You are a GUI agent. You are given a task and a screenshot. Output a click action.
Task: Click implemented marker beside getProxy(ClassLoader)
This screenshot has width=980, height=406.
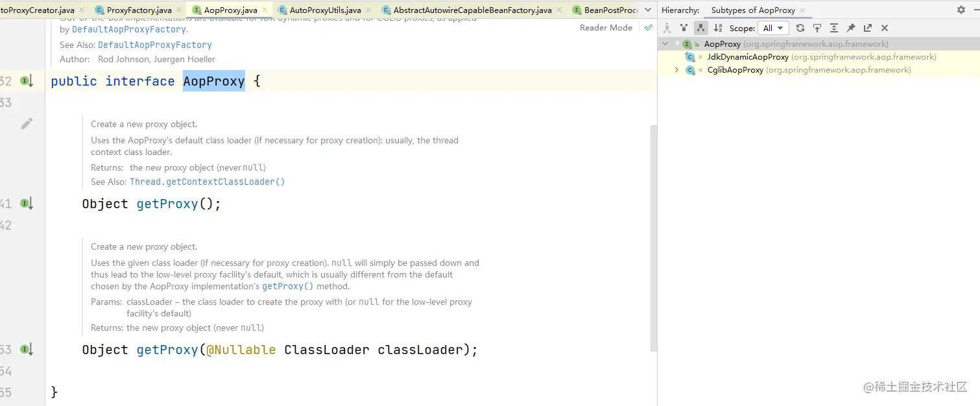[x=26, y=350]
